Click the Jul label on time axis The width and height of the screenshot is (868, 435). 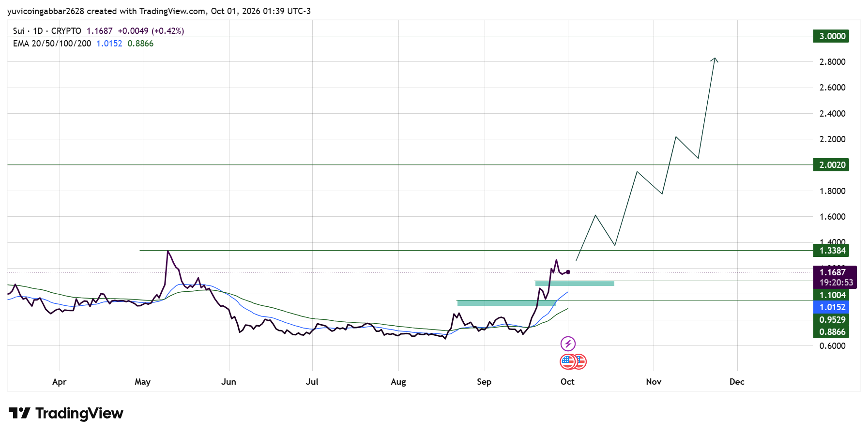coord(312,382)
